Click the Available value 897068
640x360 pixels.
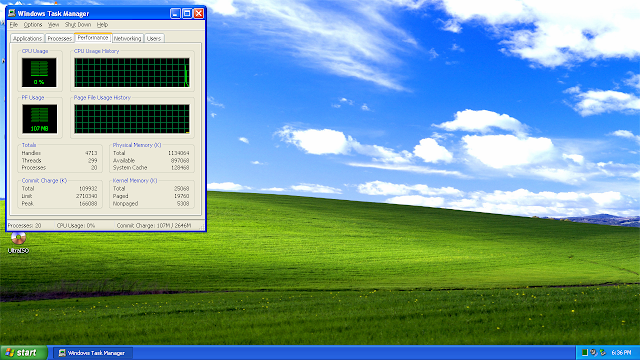[x=180, y=160]
